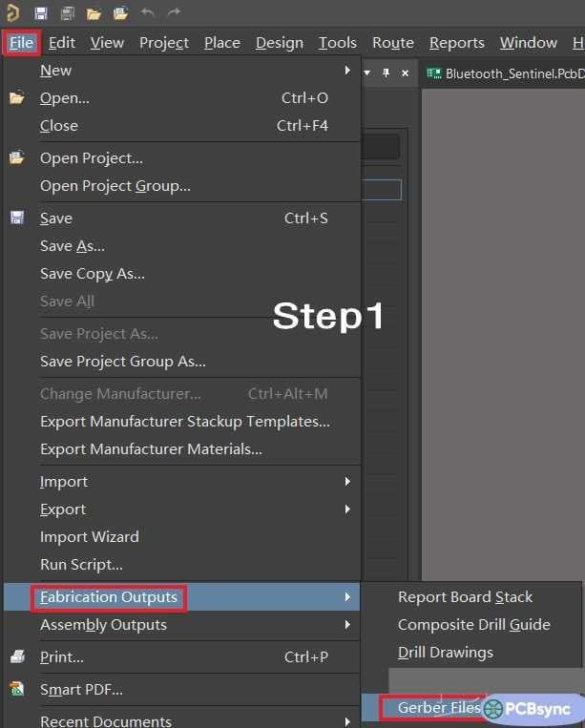The height and width of the screenshot is (728, 585).
Task: Click the Undo arrow icon
Action: click(147, 13)
